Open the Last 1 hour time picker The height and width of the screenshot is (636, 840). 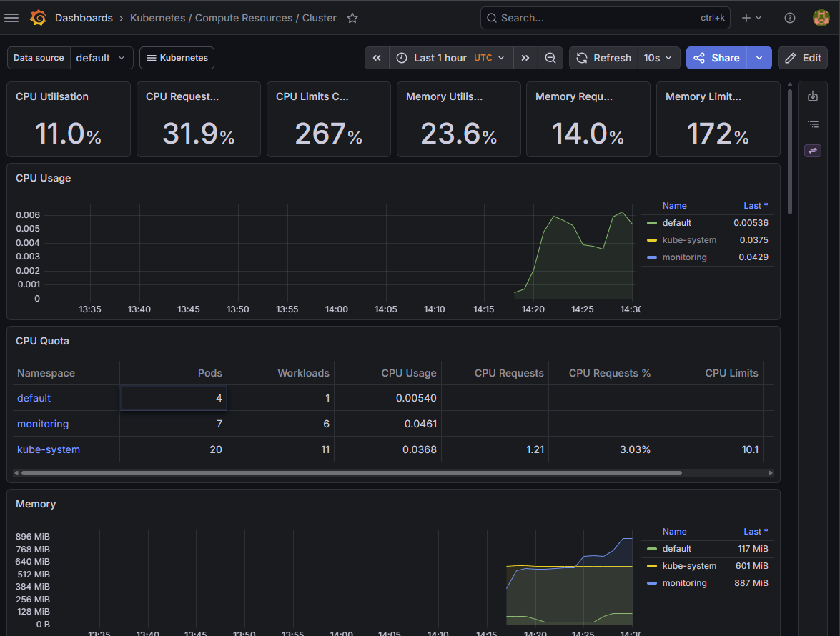click(451, 58)
